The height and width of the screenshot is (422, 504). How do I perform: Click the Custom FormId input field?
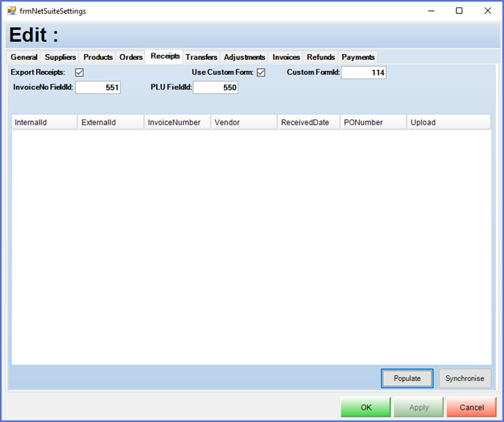click(363, 73)
